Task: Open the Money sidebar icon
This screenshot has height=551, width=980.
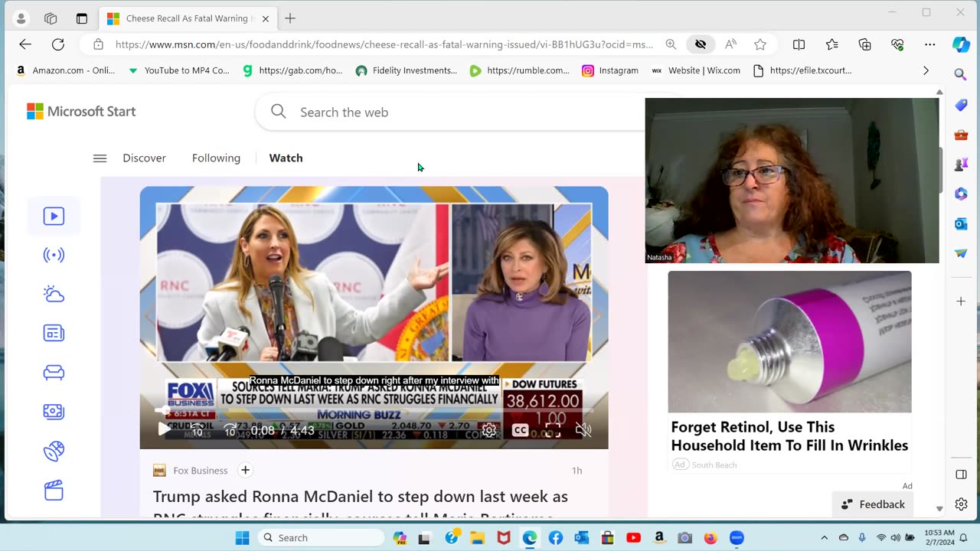Action: (x=54, y=412)
